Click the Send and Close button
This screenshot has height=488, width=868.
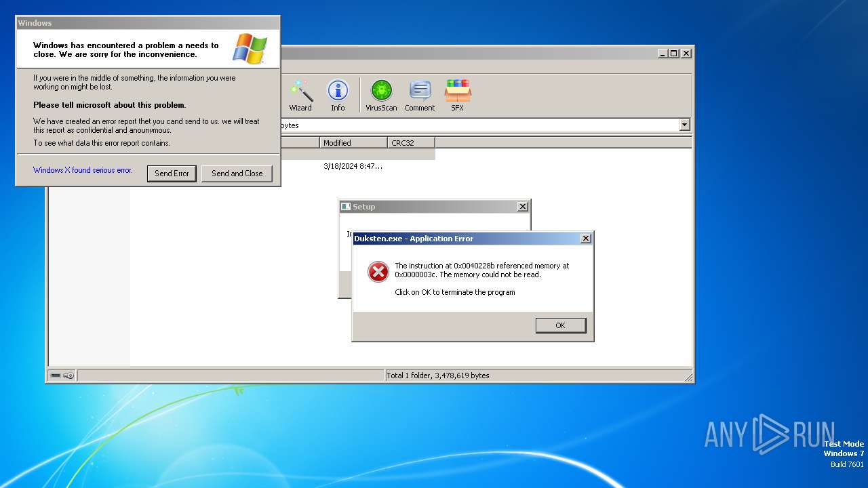(237, 174)
